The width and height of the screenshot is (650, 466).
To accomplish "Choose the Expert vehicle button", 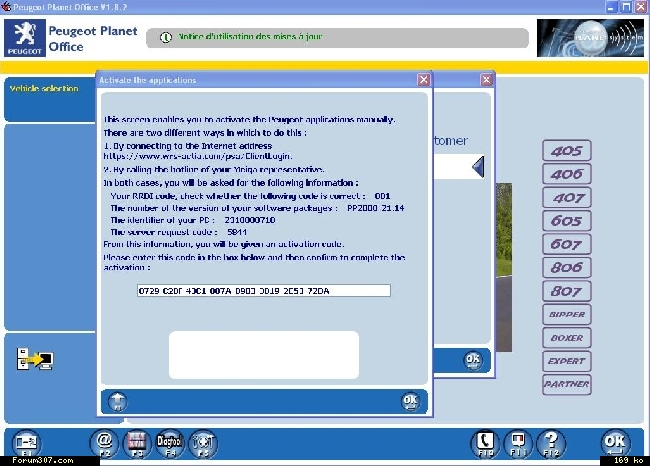I will 567,361.
